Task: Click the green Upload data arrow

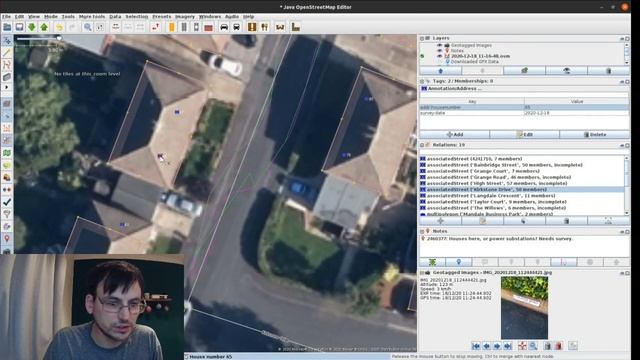Action: (44, 27)
